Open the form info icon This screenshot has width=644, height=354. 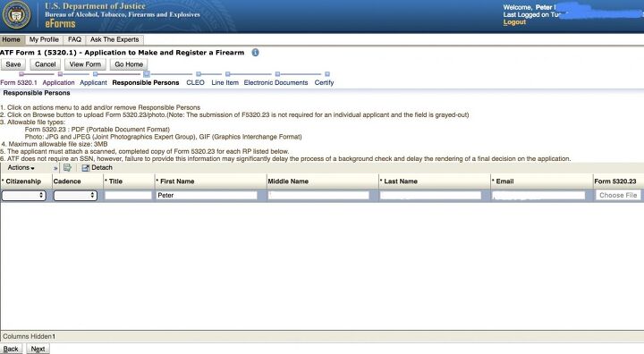tap(255, 53)
